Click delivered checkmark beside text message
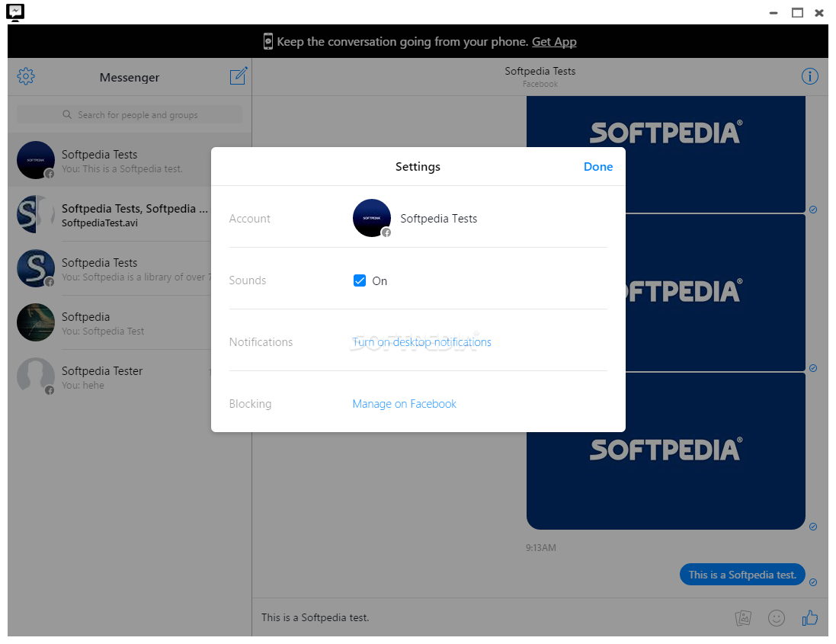The height and width of the screenshot is (644, 836). (813, 582)
